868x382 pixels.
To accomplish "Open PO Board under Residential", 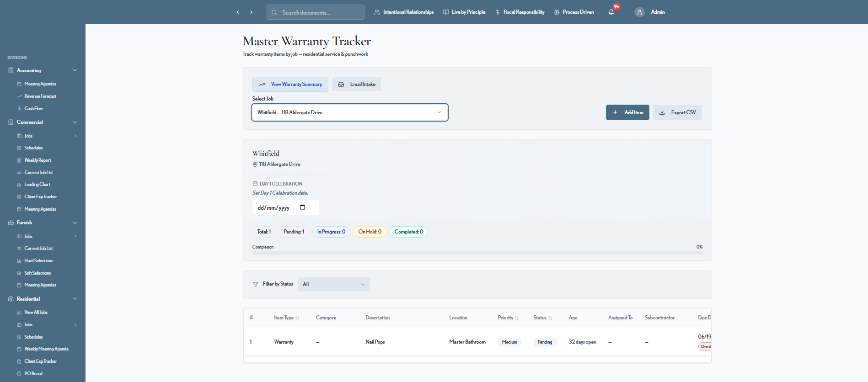I will click(x=33, y=374).
